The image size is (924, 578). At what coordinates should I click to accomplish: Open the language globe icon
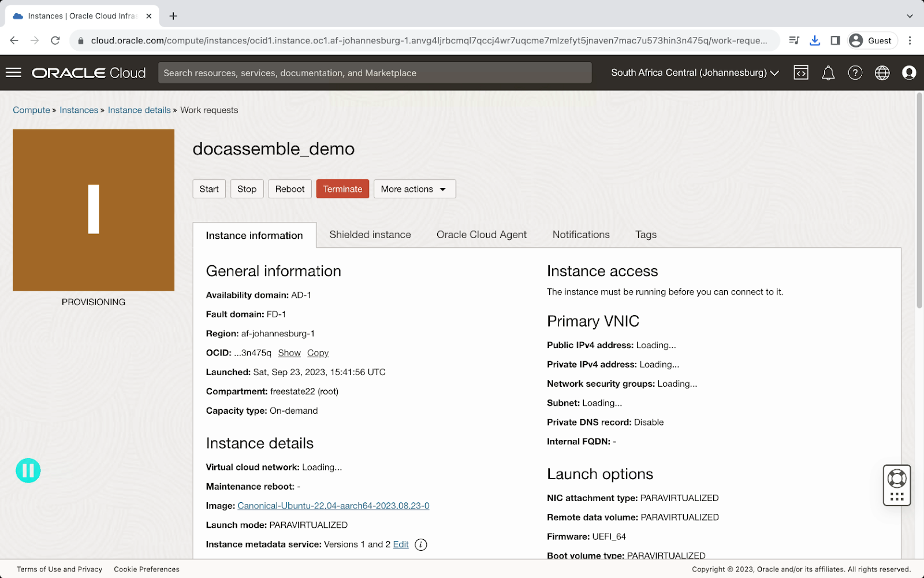(882, 73)
